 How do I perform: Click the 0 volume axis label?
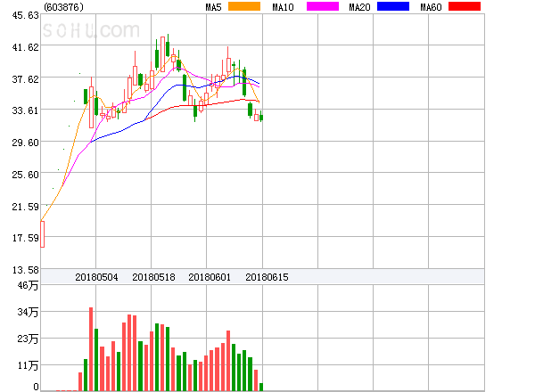(36, 387)
